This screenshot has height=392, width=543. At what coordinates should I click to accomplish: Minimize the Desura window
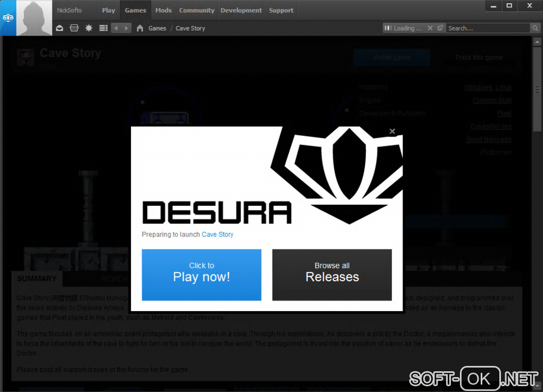coord(493,5)
